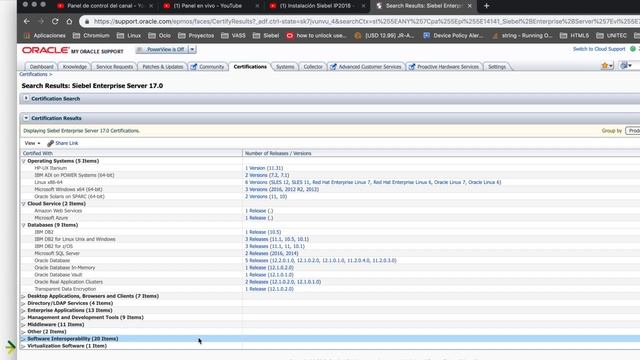The height and width of the screenshot is (360, 640).
Task: Collapse the Certification Results panel
Action: (x=26, y=118)
